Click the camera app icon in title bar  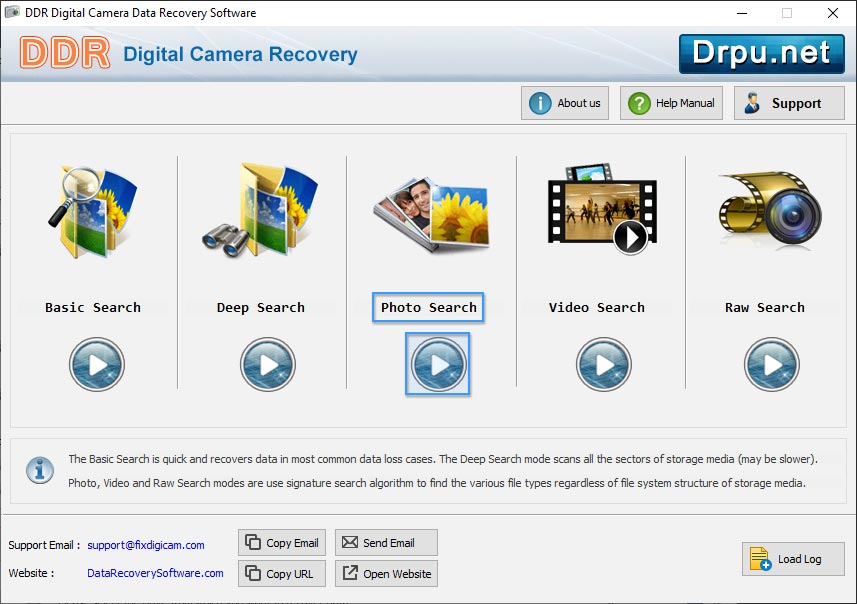tap(12, 12)
